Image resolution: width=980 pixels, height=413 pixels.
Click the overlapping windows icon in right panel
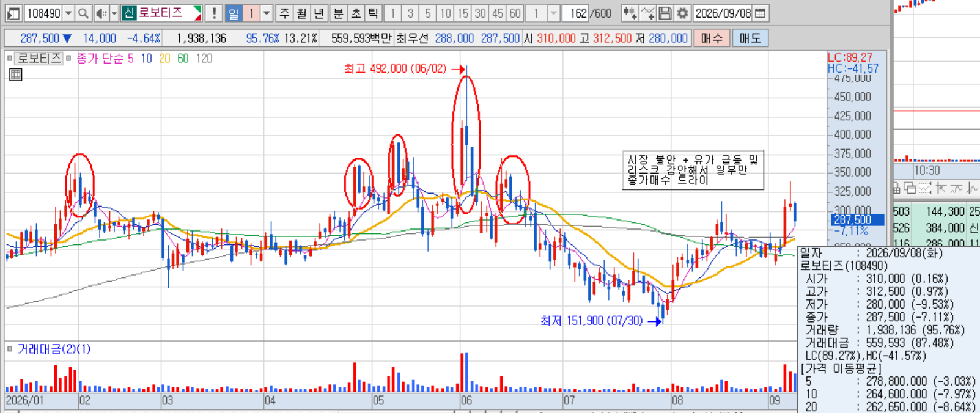tap(910, 188)
